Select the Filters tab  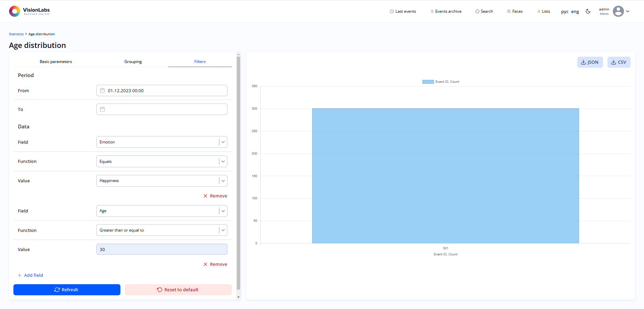point(200,62)
